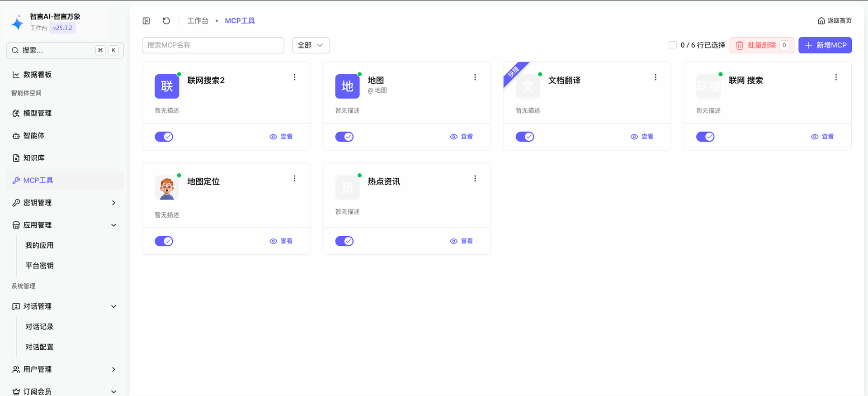Open the 全部 filter dropdown
The image size is (868, 396).
[x=311, y=45]
